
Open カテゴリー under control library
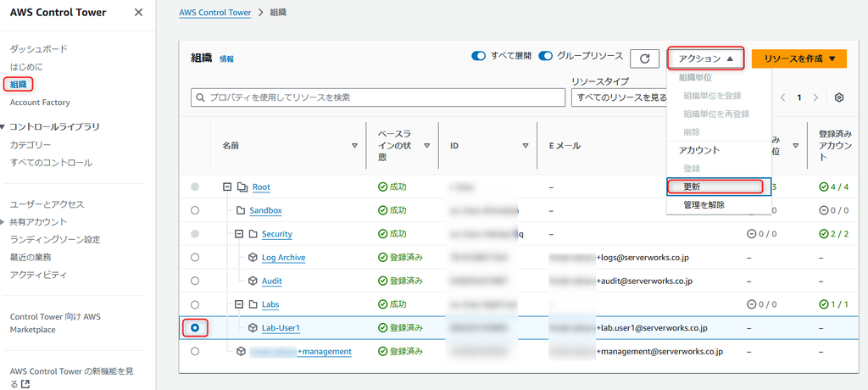pyautogui.click(x=31, y=145)
